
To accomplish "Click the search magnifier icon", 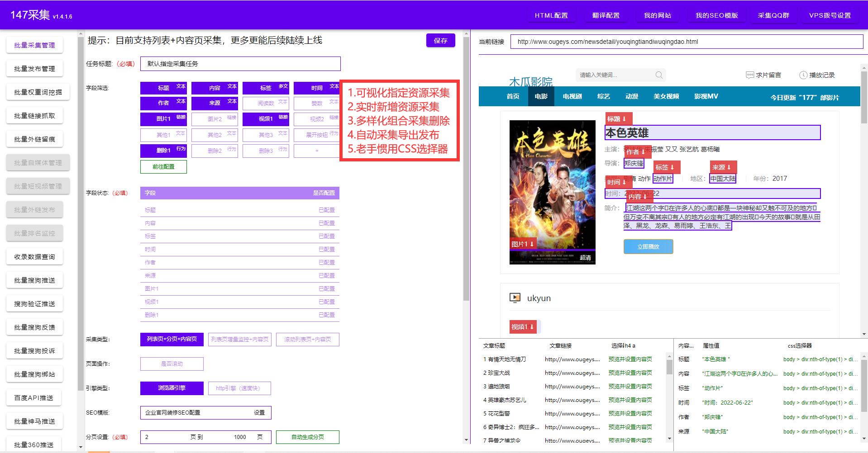I will coord(659,75).
